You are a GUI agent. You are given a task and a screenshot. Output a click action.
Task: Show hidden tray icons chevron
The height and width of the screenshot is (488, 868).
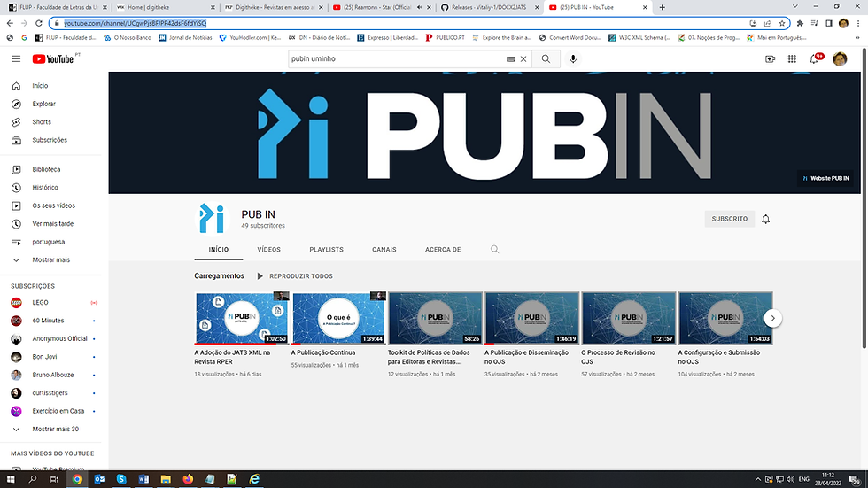(758, 479)
